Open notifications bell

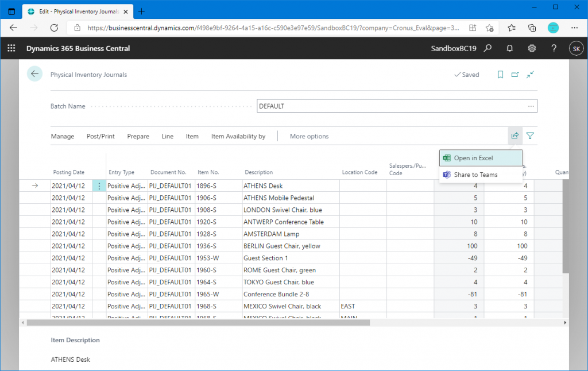[x=510, y=48]
